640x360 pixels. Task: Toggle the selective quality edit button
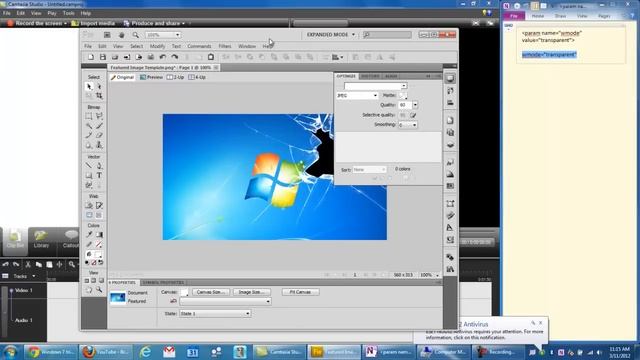413,115
